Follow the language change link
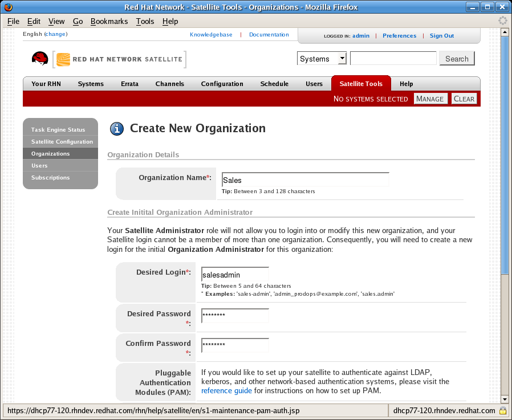This screenshot has height=420, width=512. tap(55, 34)
